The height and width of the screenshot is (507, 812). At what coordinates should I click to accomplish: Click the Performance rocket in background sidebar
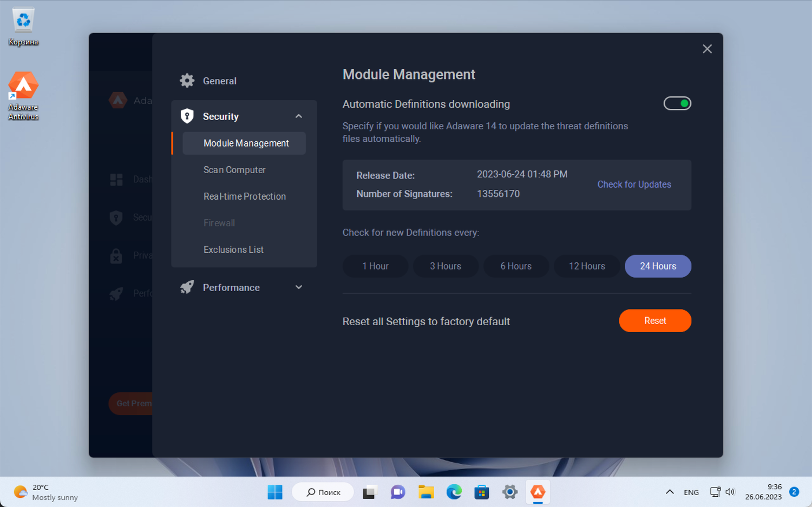pyautogui.click(x=116, y=293)
